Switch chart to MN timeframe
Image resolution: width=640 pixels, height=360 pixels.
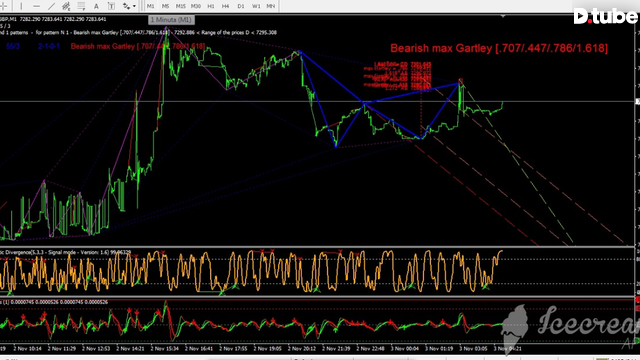271,6
